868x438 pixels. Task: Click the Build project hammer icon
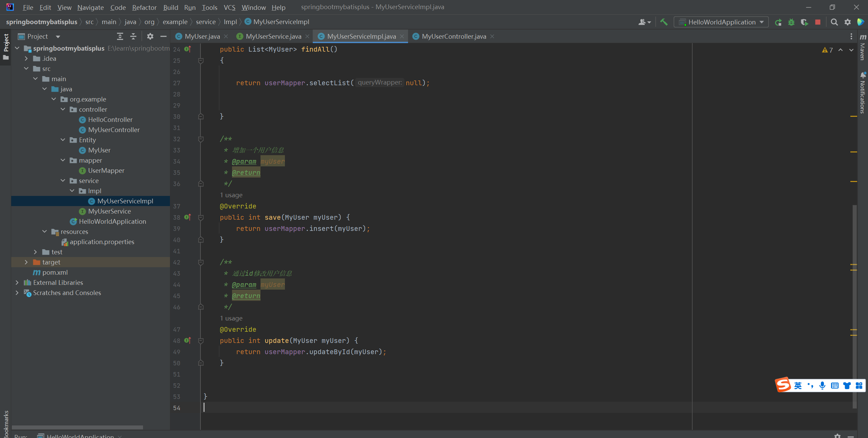(664, 22)
